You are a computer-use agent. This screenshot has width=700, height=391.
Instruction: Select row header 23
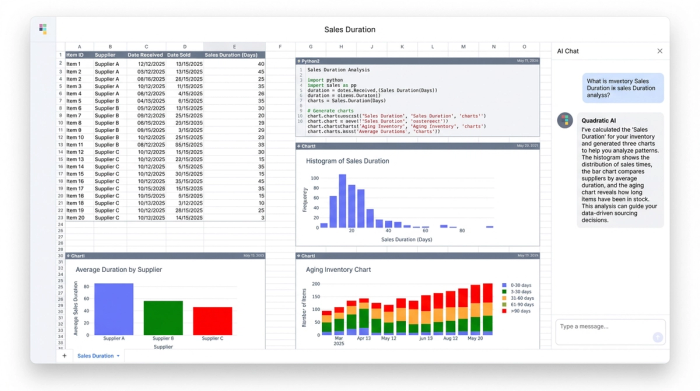click(60, 218)
